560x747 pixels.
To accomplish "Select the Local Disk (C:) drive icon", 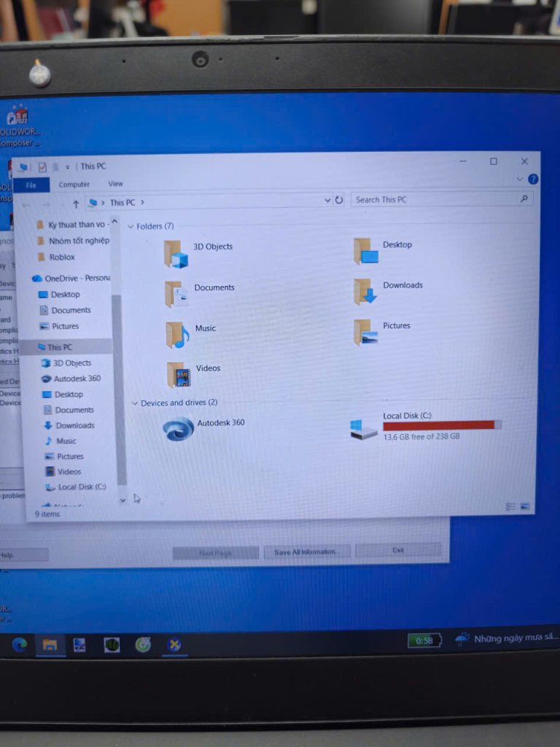I will tap(363, 429).
